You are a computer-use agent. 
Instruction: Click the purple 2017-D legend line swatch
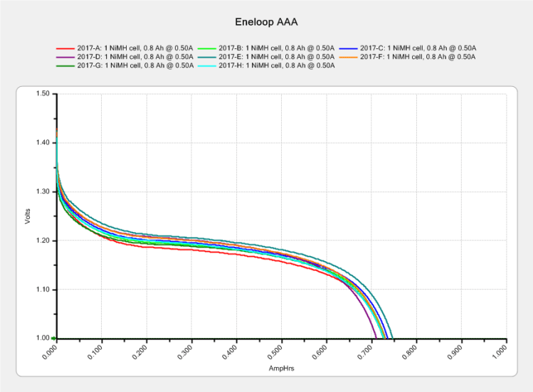(65, 57)
